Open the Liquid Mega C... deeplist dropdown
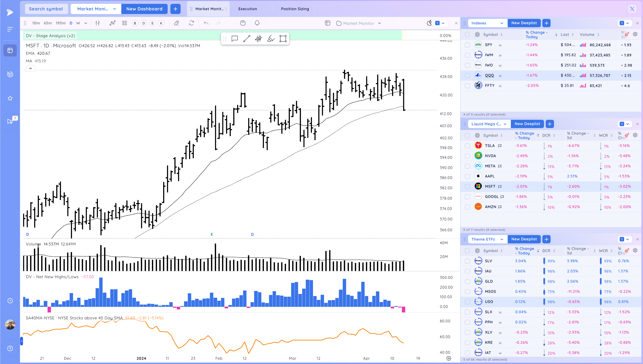Viewport: 643px width, 364px height. click(489, 124)
